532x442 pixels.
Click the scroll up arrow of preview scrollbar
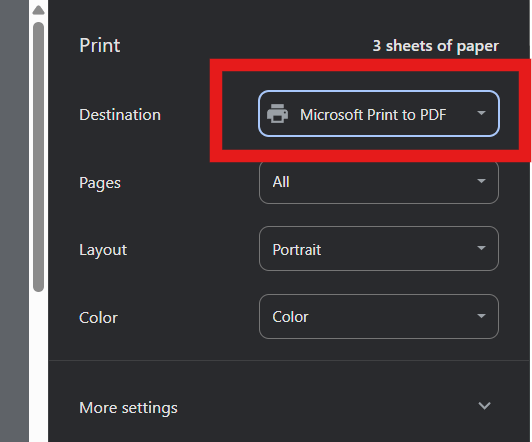pos(38,10)
